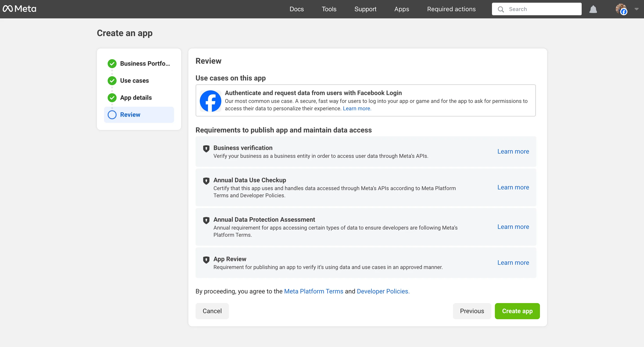Click the Use cases green checkmark
644x347 pixels.
point(112,80)
